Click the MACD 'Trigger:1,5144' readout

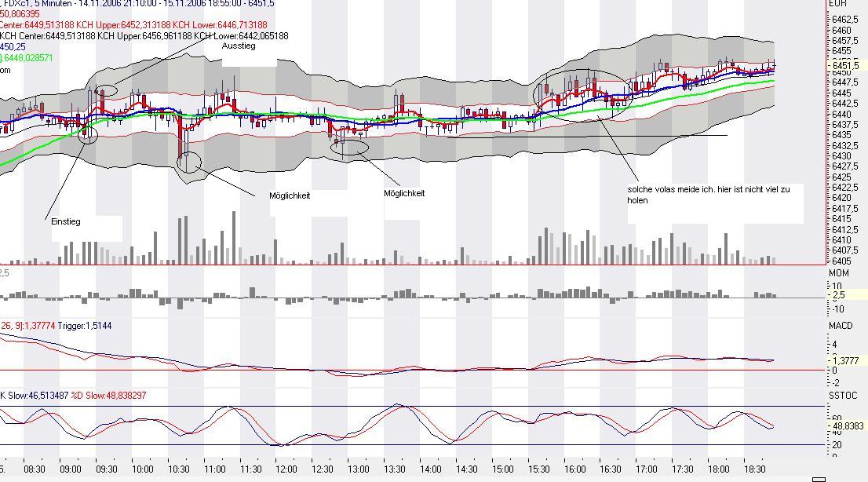(x=85, y=326)
